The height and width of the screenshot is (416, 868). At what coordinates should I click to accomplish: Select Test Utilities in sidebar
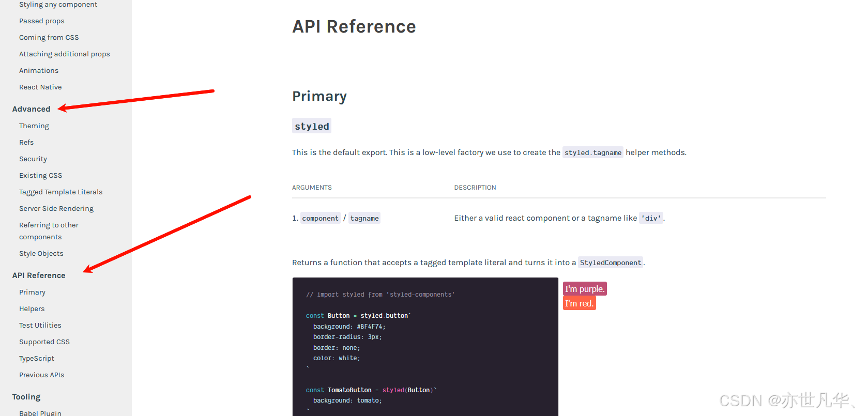pyautogui.click(x=40, y=326)
